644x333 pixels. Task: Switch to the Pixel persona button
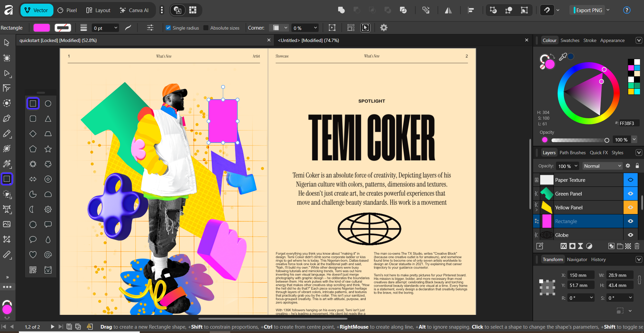pos(67,10)
